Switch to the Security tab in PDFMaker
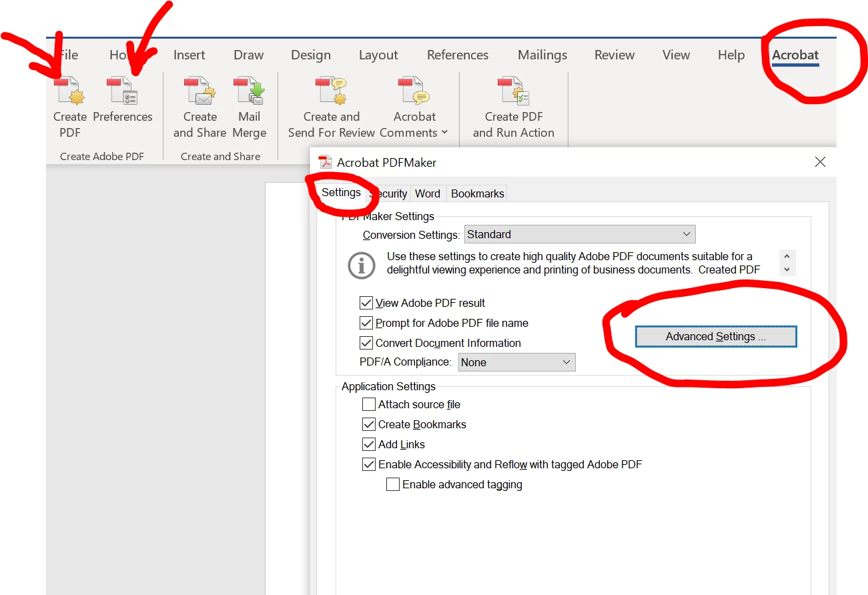This screenshot has height=595, width=868. click(388, 193)
